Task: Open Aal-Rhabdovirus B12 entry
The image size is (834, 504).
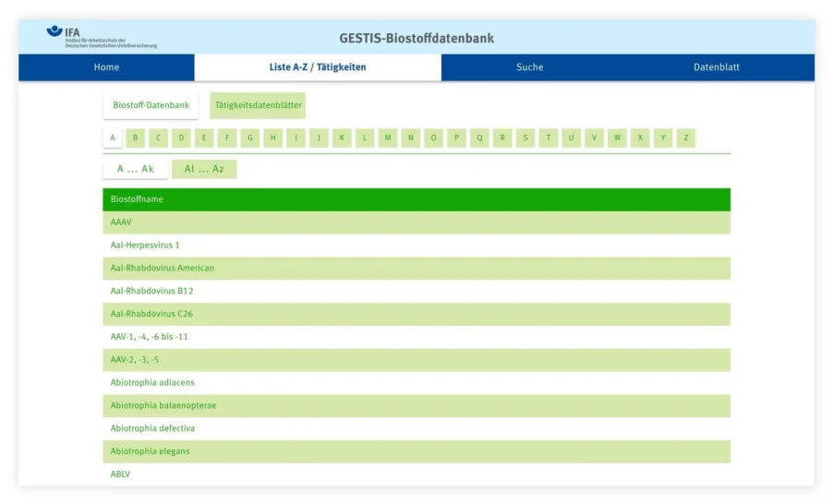Action: [417, 291]
